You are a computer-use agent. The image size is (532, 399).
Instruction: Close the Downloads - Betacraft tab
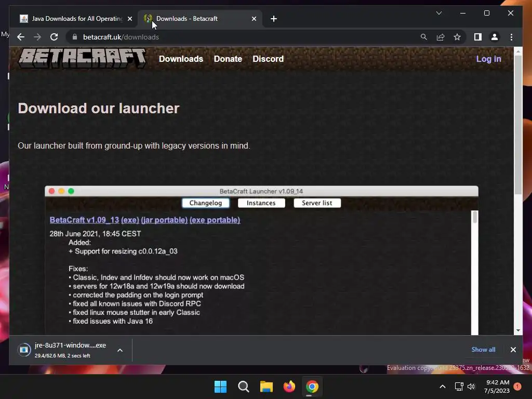pyautogui.click(x=254, y=19)
